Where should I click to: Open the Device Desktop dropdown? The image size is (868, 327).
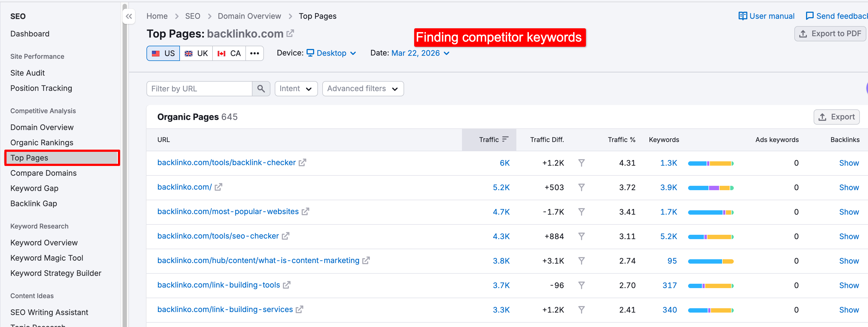[x=331, y=53]
